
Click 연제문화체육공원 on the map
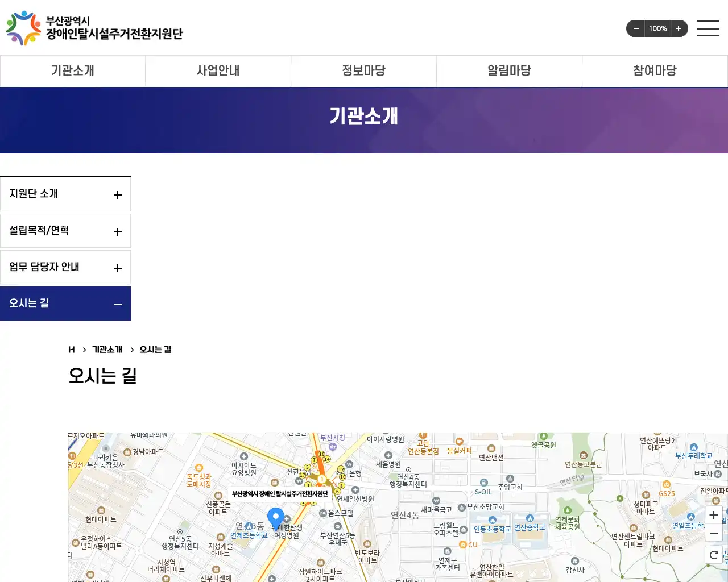click(x=568, y=523)
